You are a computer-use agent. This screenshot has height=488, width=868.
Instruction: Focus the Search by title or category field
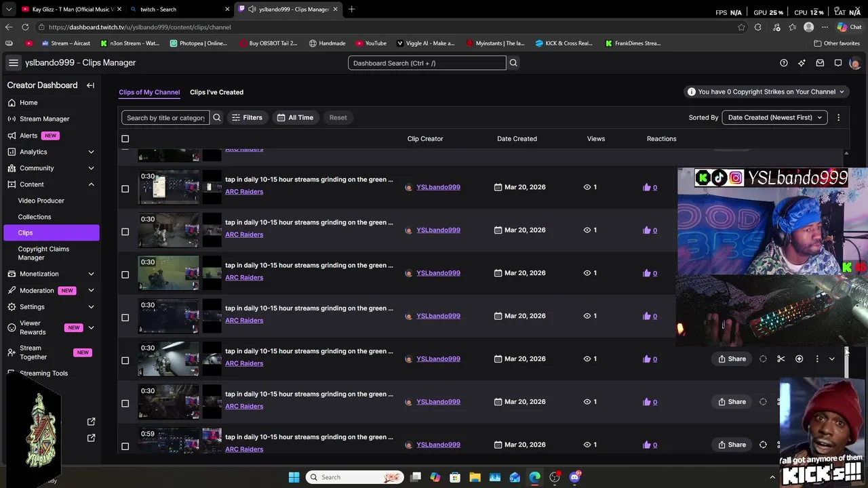[x=165, y=117]
